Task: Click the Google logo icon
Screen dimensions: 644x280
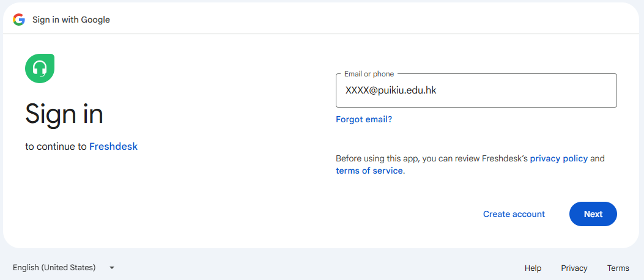Action: pos(19,20)
